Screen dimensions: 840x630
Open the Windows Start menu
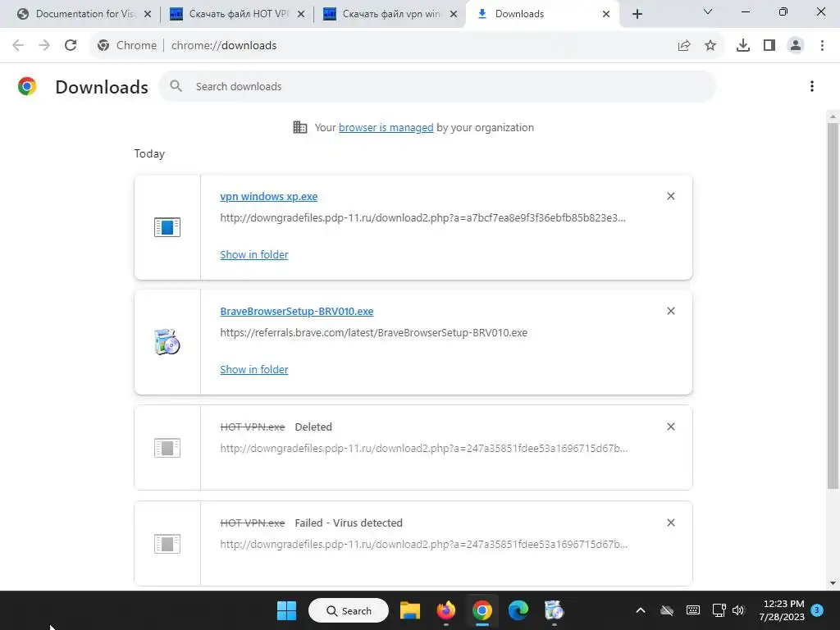point(286,610)
